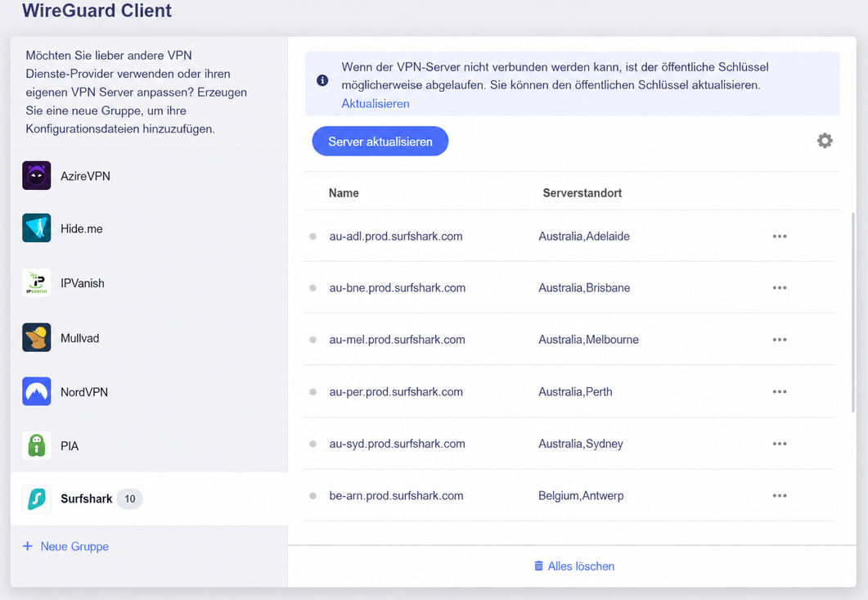
Task: Click the Australia,Sydney location cell
Action: (581, 444)
